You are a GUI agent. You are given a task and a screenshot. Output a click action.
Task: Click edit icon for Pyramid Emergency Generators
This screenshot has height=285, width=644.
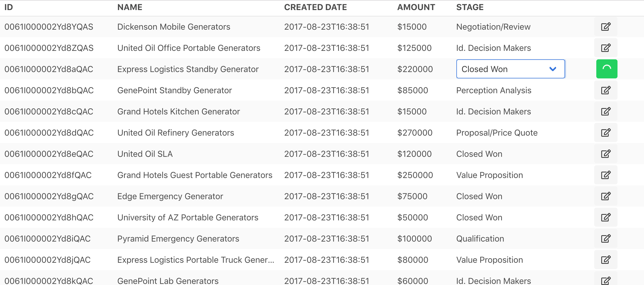click(606, 239)
